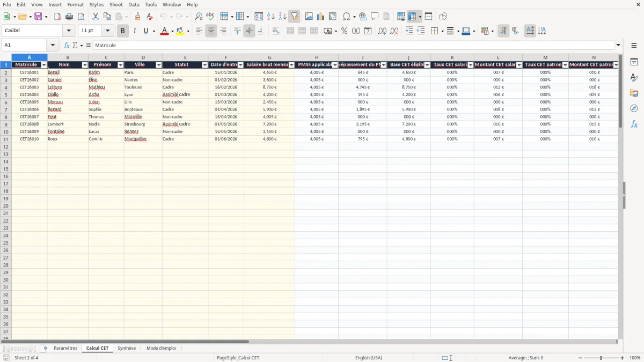Switch to the Synthèse sheet tab
Image resolution: width=644 pixels, height=362 pixels.
(127, 348)
